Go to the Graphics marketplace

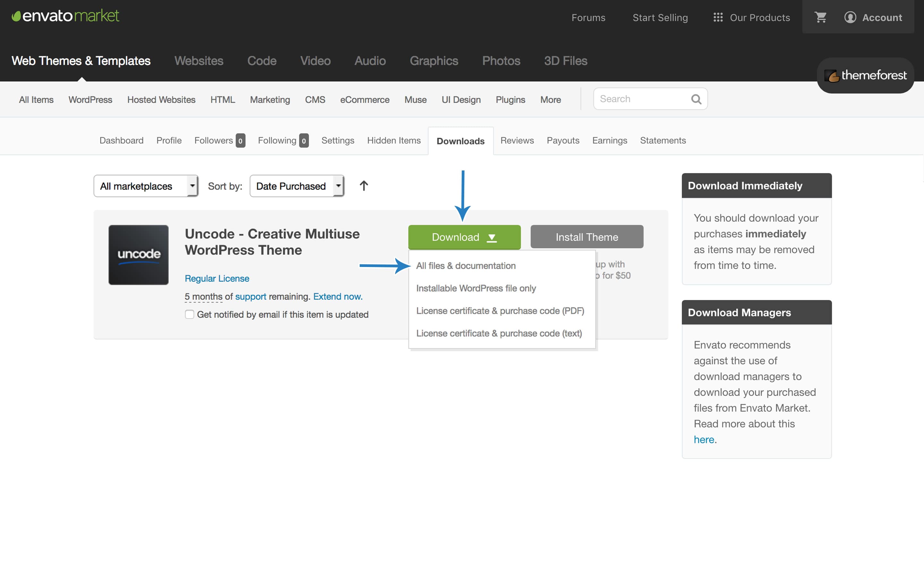434,61
